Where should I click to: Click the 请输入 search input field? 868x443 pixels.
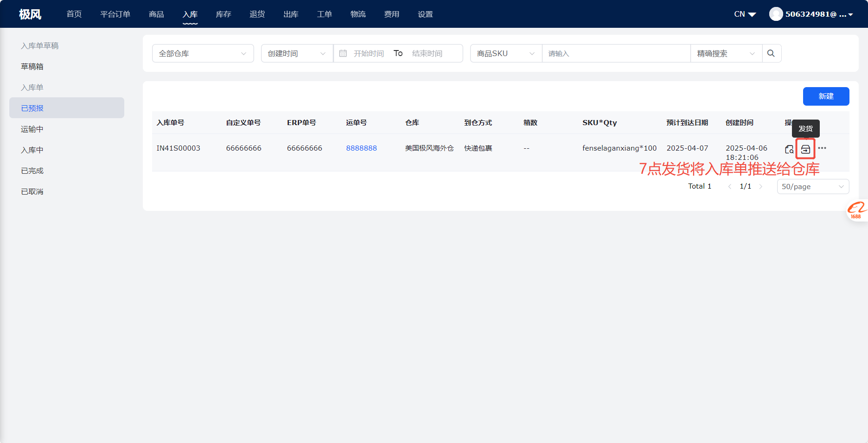point(616,53)
